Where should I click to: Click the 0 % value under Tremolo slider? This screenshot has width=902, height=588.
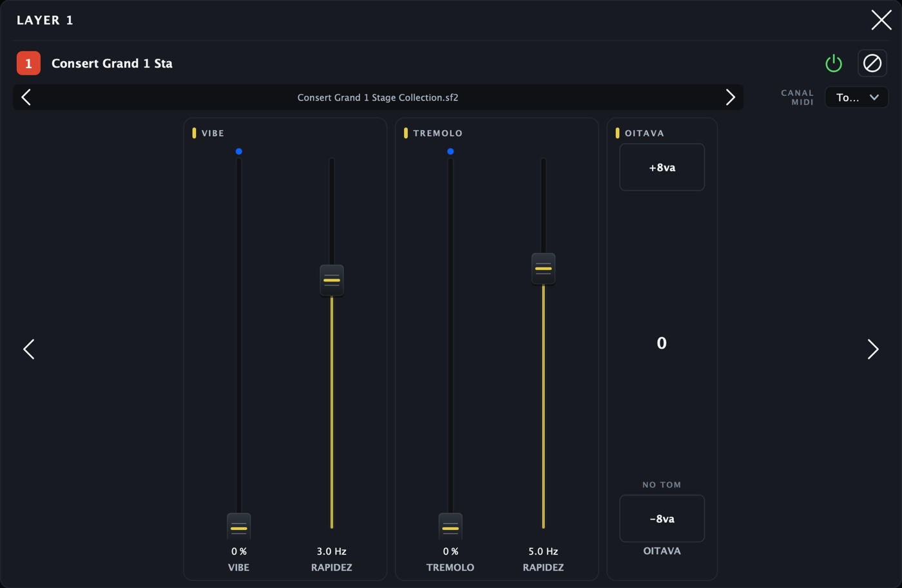[x=450, y=551]
